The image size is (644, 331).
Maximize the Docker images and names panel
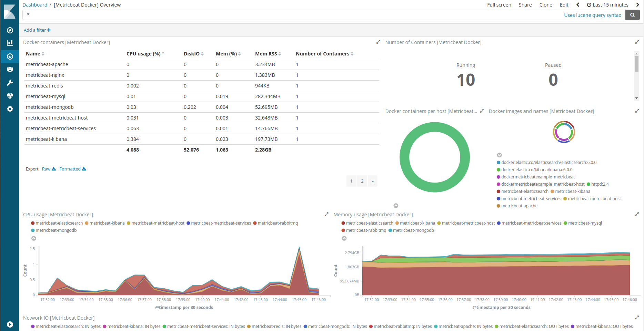(637, 111)
